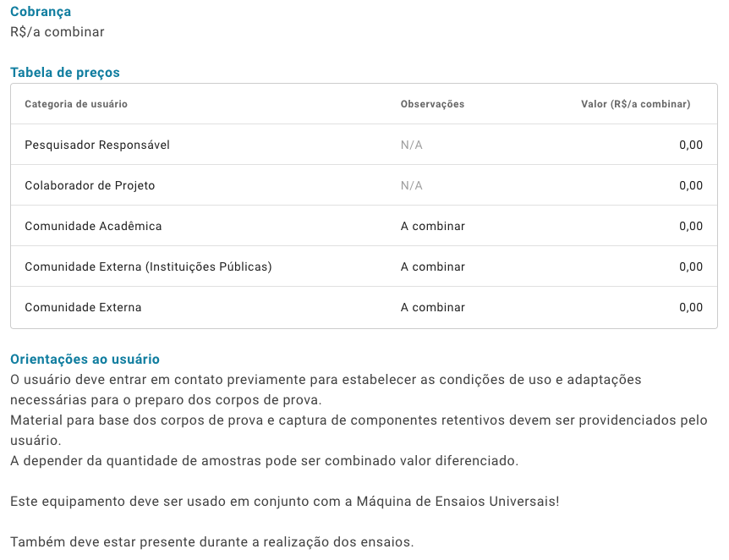This screenshot has width=729, height=560.
Task: Click 0,00 value for Comunidade Acadêmica
Action: (691, 226)
